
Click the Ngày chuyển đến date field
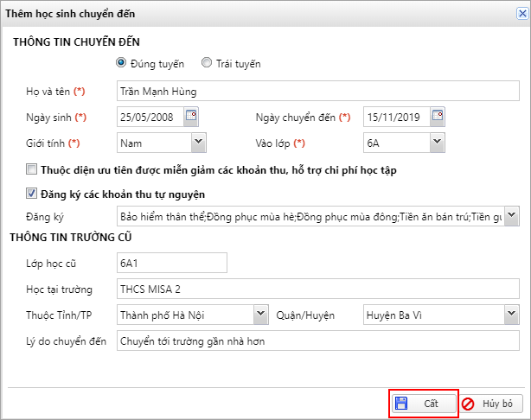395,117
